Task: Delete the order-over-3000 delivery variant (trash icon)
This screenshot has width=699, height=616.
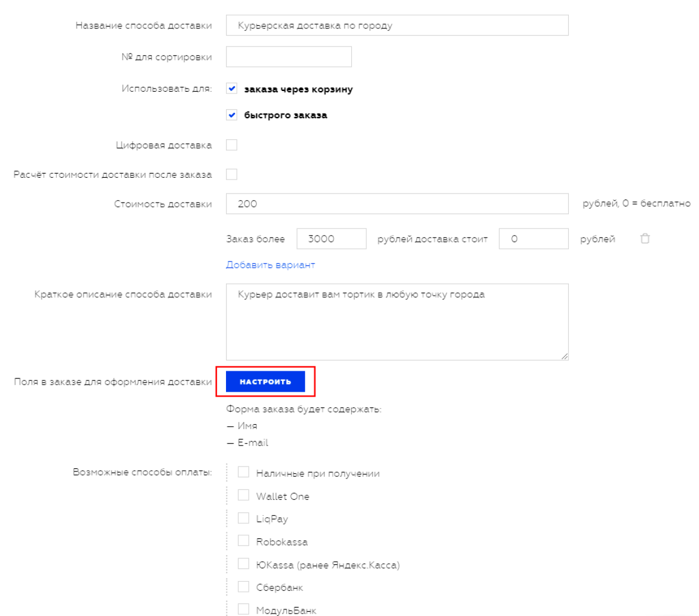Action: [x=645, y=239]
